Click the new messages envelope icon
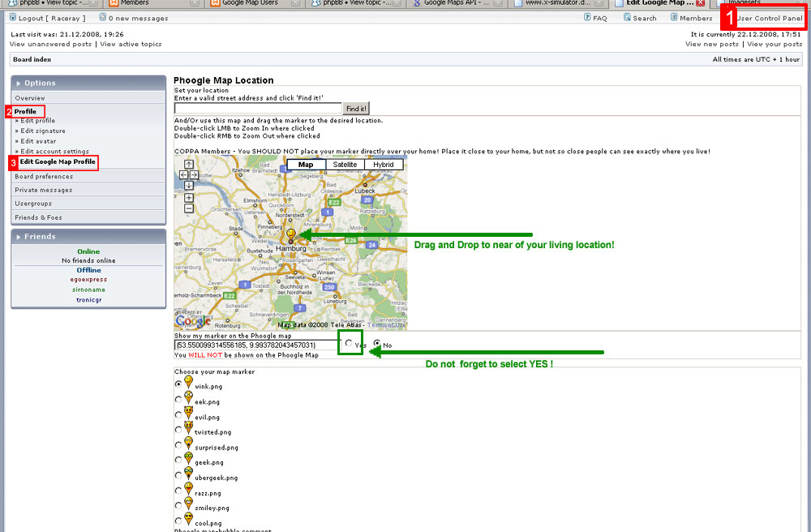This screenshot has height=532, width=811. pyautogui.click(x=102, y=17)
